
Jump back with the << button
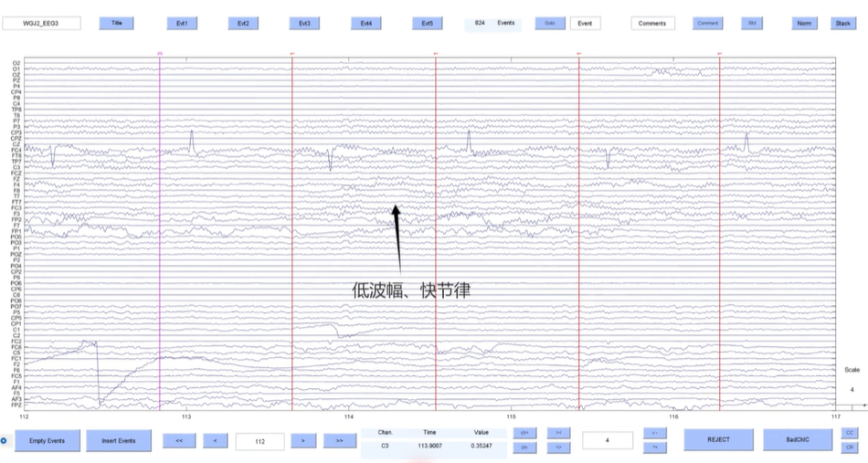pos(179,441)
